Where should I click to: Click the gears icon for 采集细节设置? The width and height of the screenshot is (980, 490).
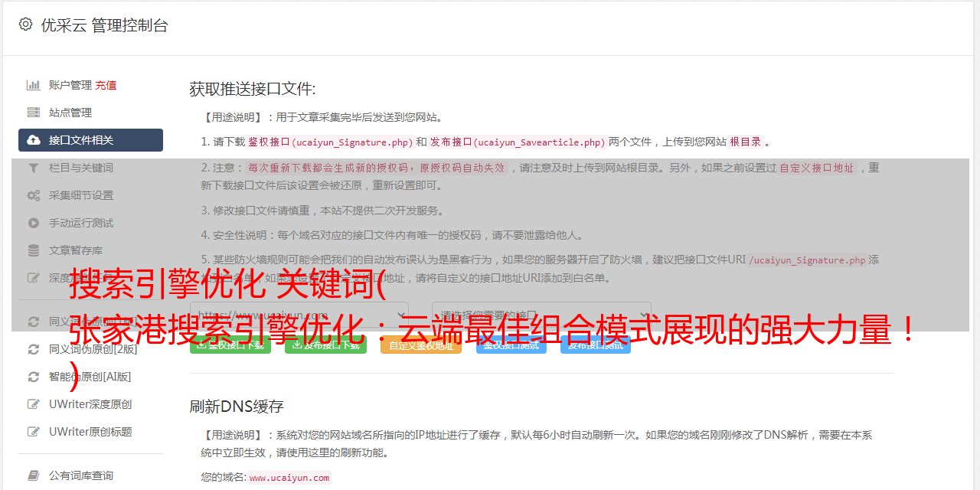pos(34,195)
